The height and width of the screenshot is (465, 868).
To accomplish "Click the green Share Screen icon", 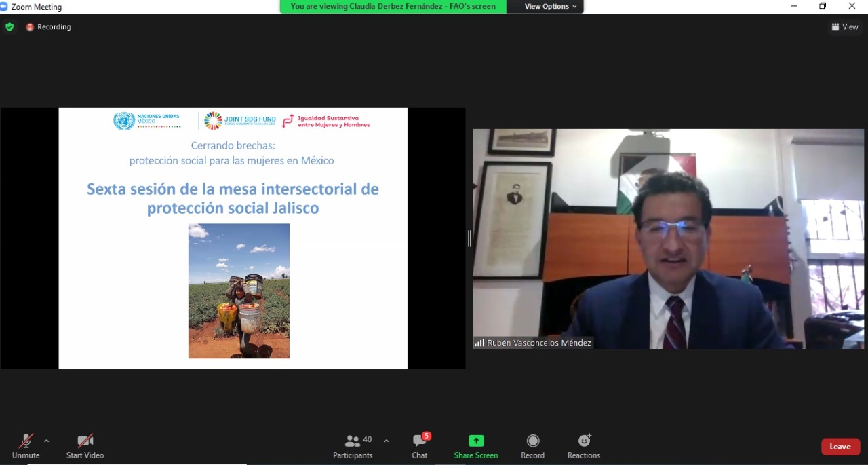I will 476,441.
